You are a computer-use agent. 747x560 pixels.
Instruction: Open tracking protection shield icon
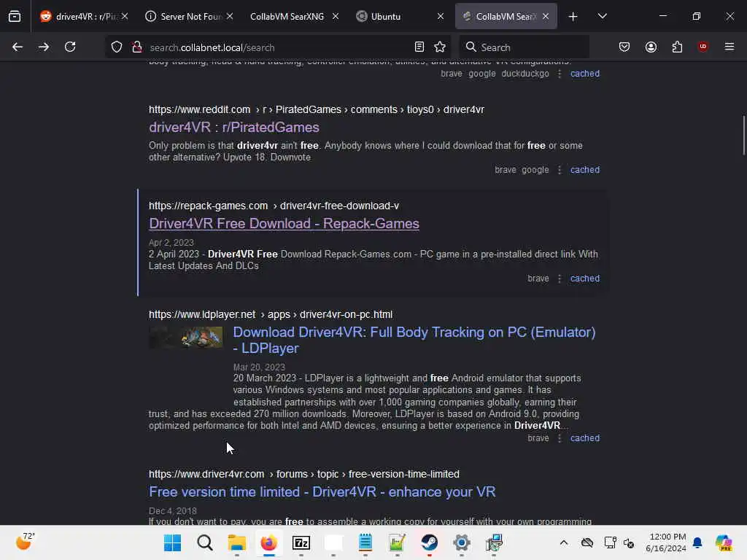117,47
